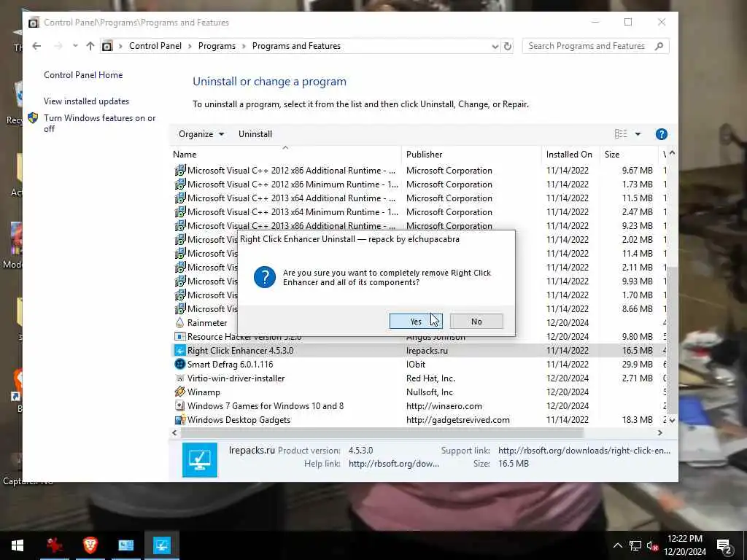Click the Red Hat, Inc. publisher cell

point(430,378)
